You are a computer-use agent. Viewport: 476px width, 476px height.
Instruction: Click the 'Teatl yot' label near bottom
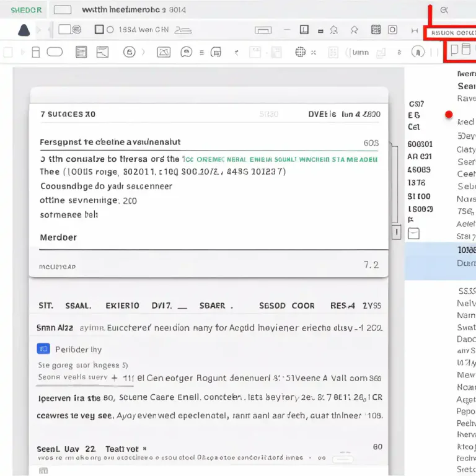point(122,449)
